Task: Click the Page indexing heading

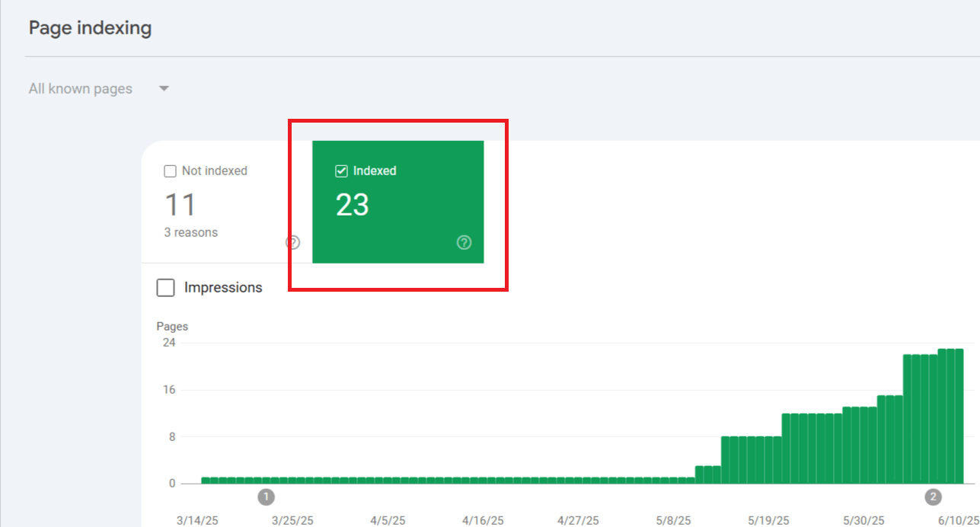Action: click(89, 27)
